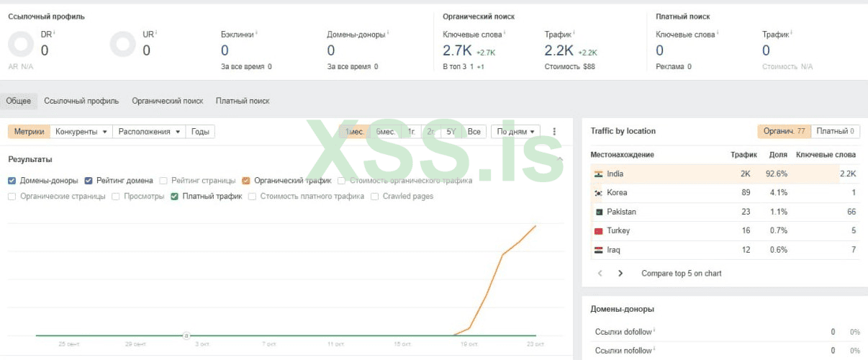This screenshot has width=868, height=360.
Task: Click Compare top 5 on chart
Action: 681,274
